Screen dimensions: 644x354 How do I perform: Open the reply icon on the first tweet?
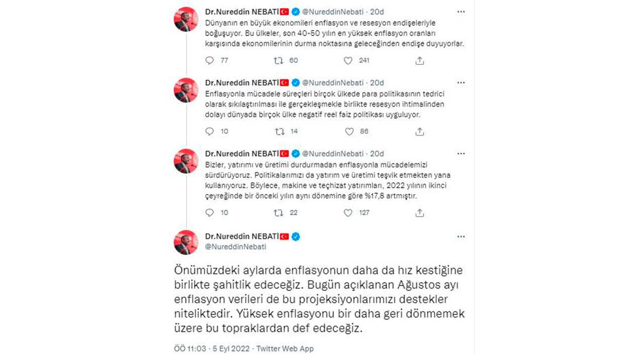tap(209, 60)
